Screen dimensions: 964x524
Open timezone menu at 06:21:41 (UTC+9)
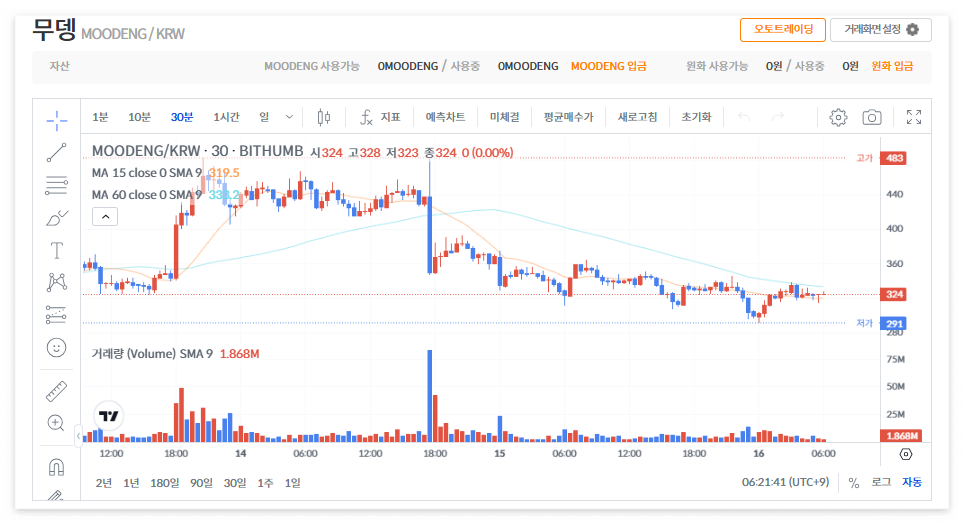click(785, 482)
